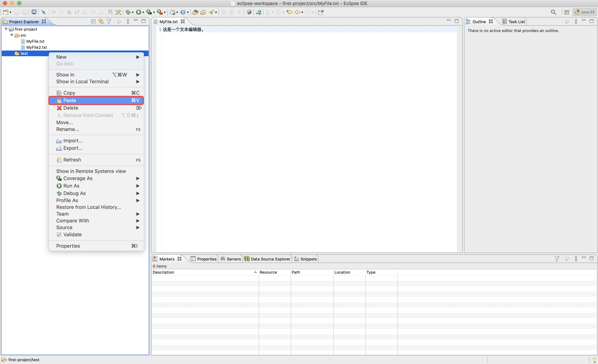This screenshot has width=598, height=364.
Task: Click the Open Type folder icon
Action: 196,12
